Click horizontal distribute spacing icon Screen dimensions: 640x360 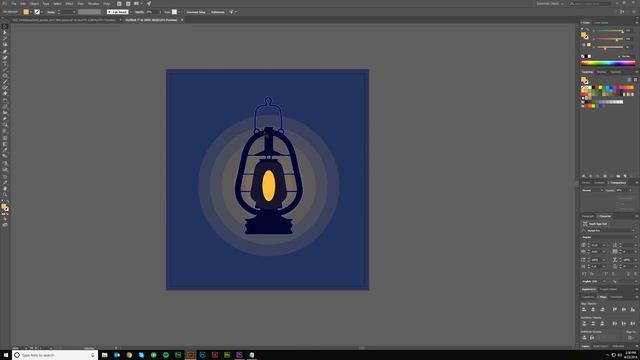pyautogui.click(x=592, y=338)
